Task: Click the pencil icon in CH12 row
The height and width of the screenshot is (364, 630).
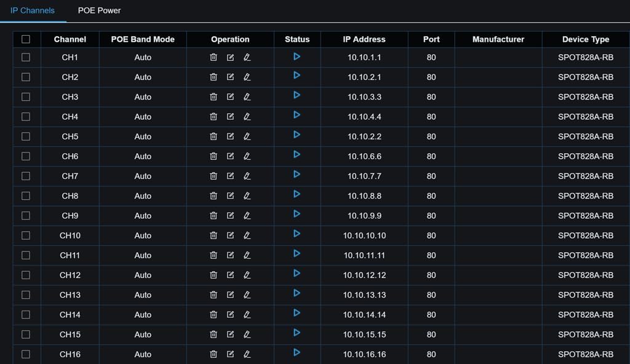Action: click(247, 275)
